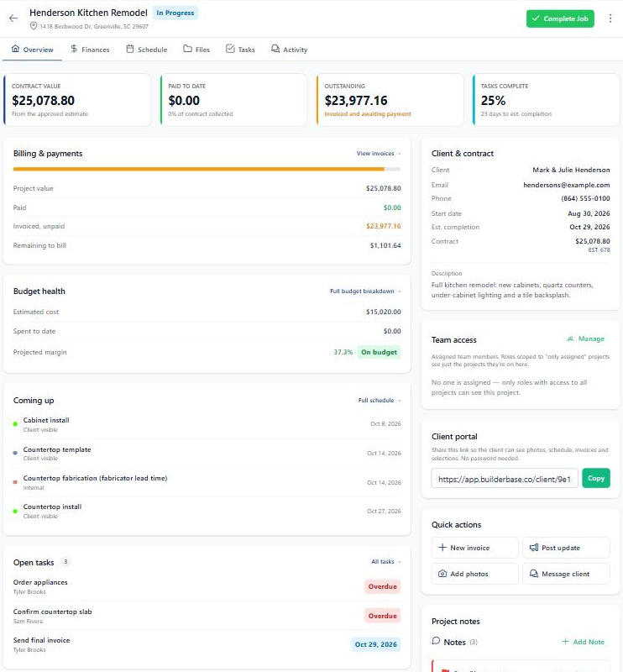Screen dimensions: 623x672
Task: Click the Message client quick action
Action: click(566, 574)
